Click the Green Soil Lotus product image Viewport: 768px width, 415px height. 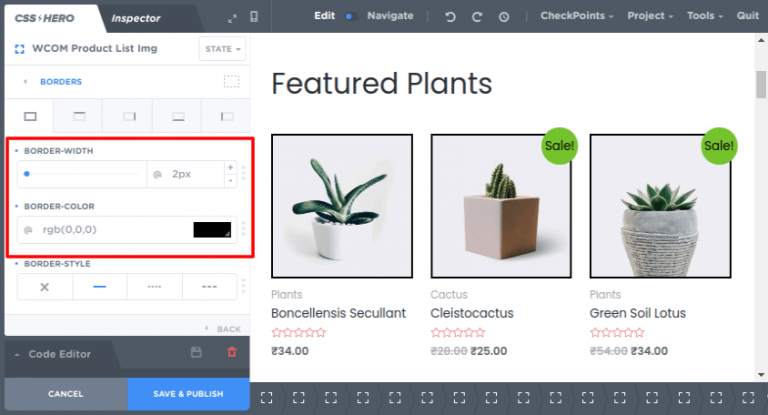click(660, 206)
